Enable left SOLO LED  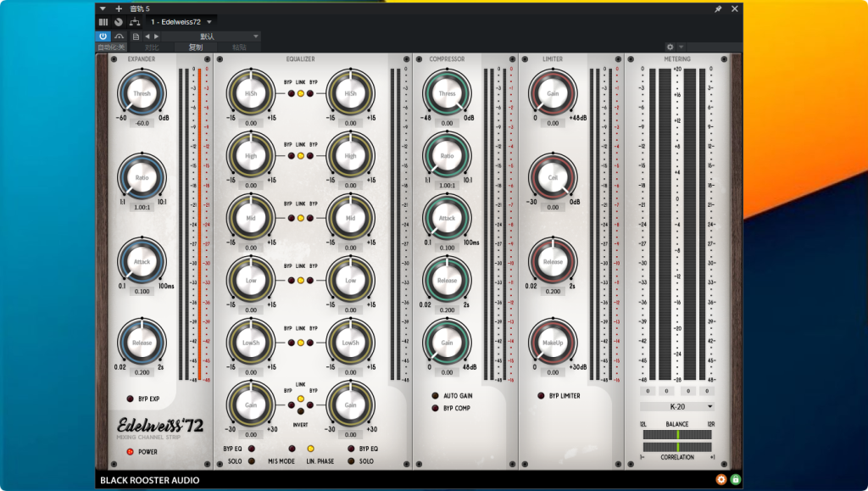pyautogui.click(x=251, y=461)
